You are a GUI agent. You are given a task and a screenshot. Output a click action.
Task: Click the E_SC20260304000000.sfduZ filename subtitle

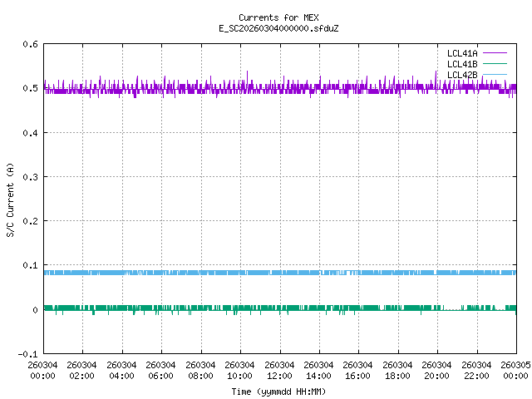pyautogui.click(x=278, y=28)
